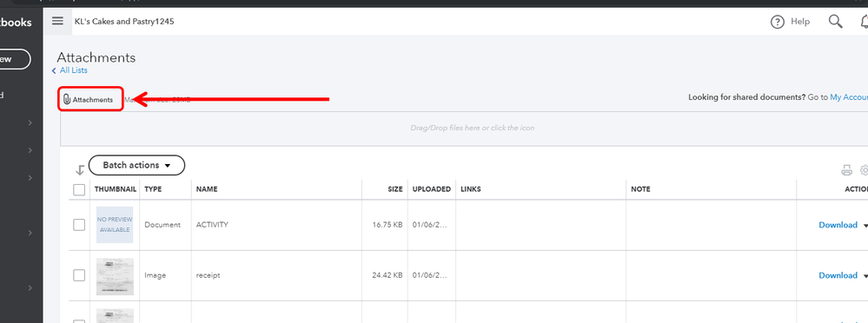The height and width of the screenshot is (323, 868).
Task: Select the receipt file name
Action: pos(209,275)
